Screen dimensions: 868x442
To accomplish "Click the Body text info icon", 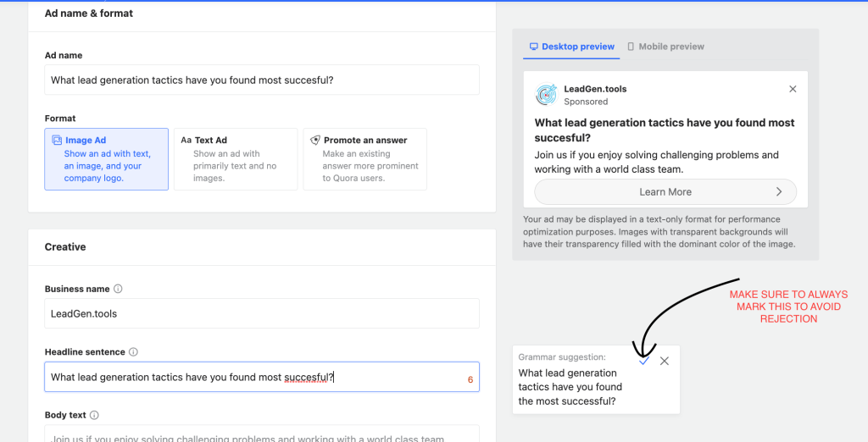I will (x=94, y=415).
